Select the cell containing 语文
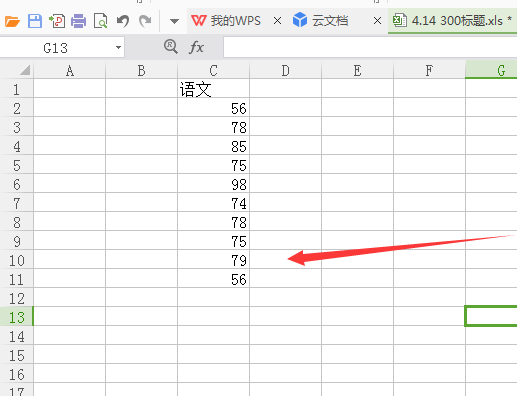Viewport: 517px width, 396px height. click(x=213, y=89)
